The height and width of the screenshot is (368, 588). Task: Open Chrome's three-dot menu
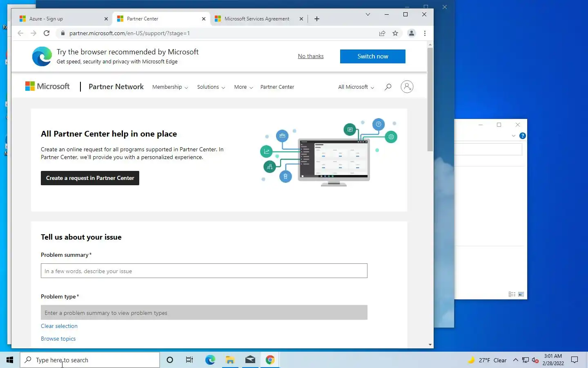click(x=425, y=33)
